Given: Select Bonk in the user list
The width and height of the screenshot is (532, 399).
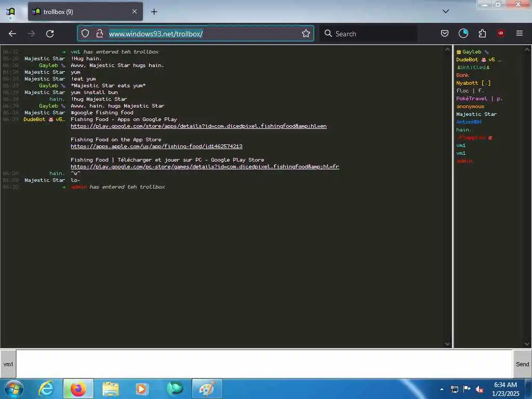Looking at the screenshot, I should (x=462, y=75).
